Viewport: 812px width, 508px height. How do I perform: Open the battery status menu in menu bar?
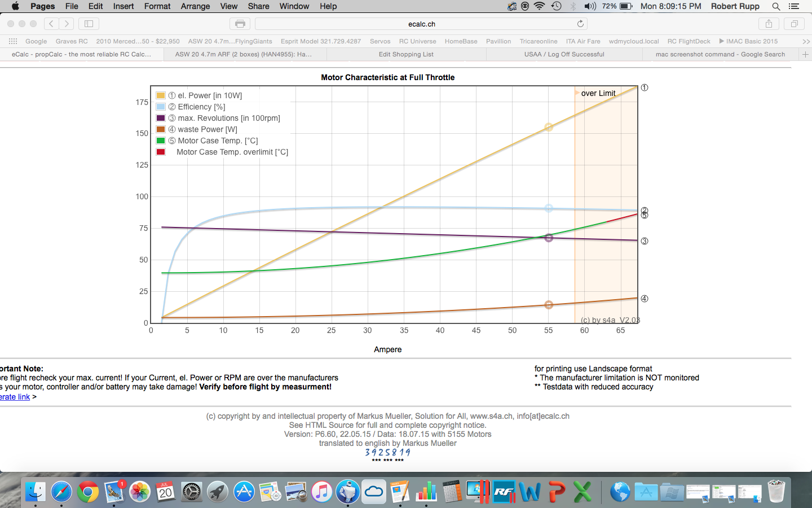tap(626, 6)
